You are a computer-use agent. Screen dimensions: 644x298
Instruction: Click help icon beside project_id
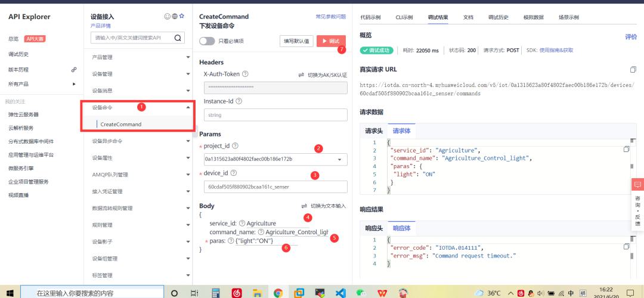point(236,145)
